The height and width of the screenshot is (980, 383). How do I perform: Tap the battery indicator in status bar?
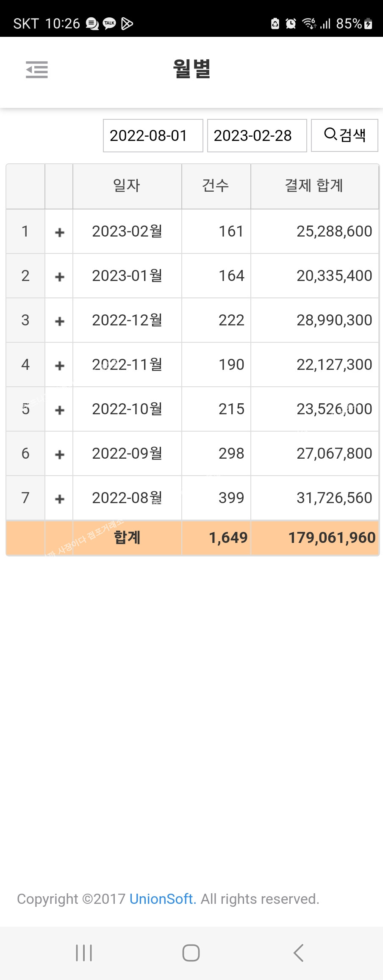[368, 23]
